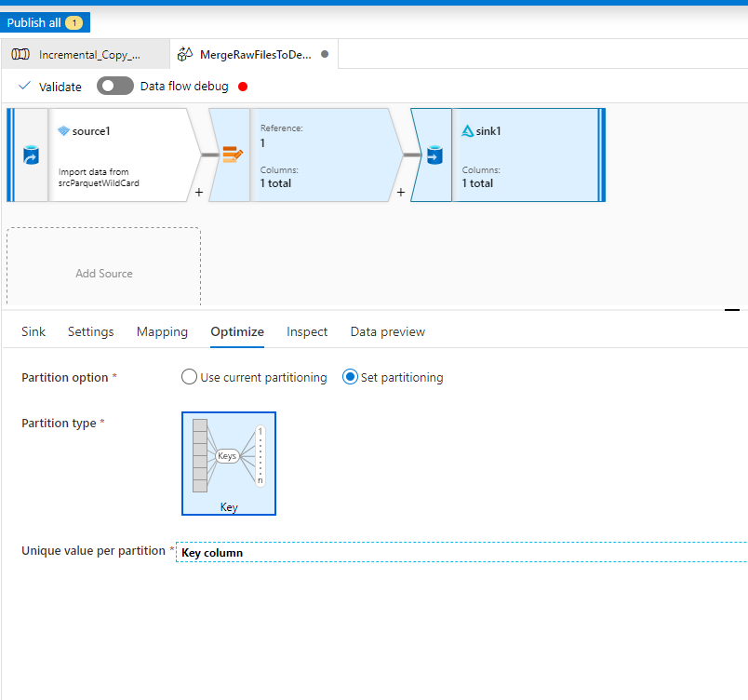Image resolution: width=748 pixels, height=700 pixels.
Task: Click the Validate checkmark icon
Action: (x=24, y=87)
